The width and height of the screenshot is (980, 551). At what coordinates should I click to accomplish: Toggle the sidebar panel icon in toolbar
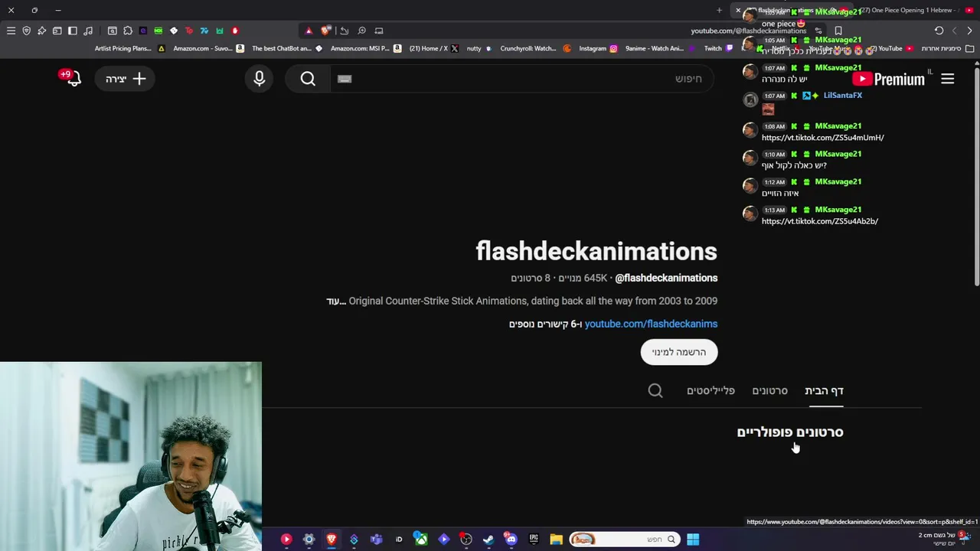click(x=72, y=31)
